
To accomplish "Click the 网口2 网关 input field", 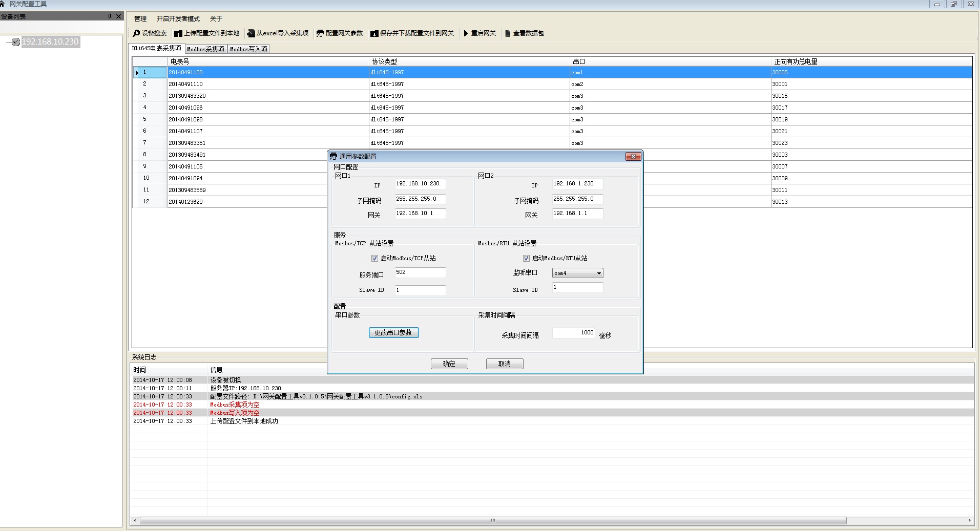I will pos(577,214).
